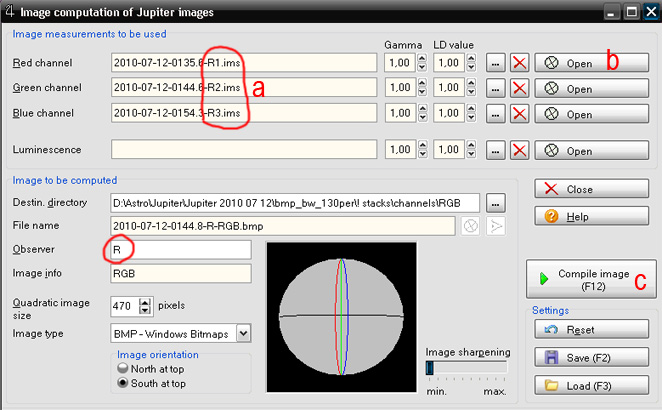The height and width of the screenshot is (410, 662).
Task: Remove Blue channel file using red X
Action: 519,114
